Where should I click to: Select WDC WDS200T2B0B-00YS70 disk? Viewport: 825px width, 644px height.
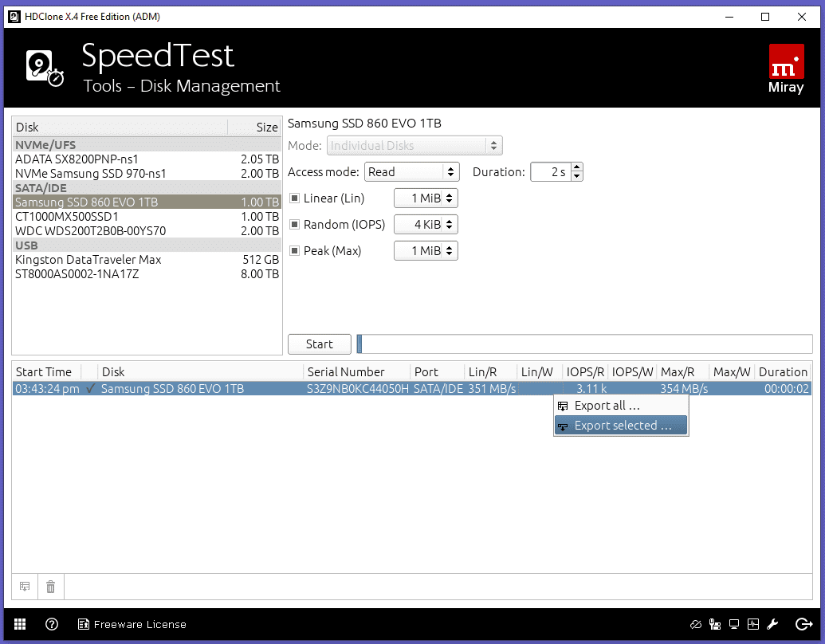[x=147, y=231]
